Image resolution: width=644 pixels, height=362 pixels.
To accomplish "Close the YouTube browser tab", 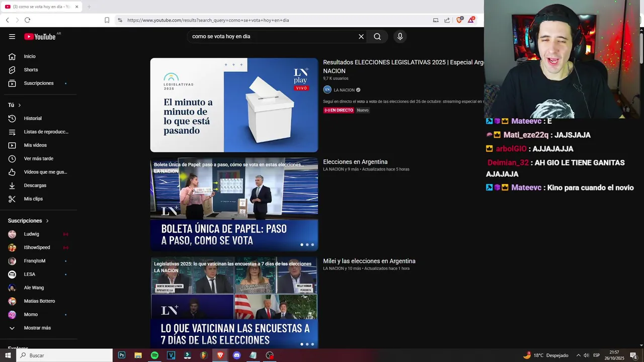I will tap(76, 7).
